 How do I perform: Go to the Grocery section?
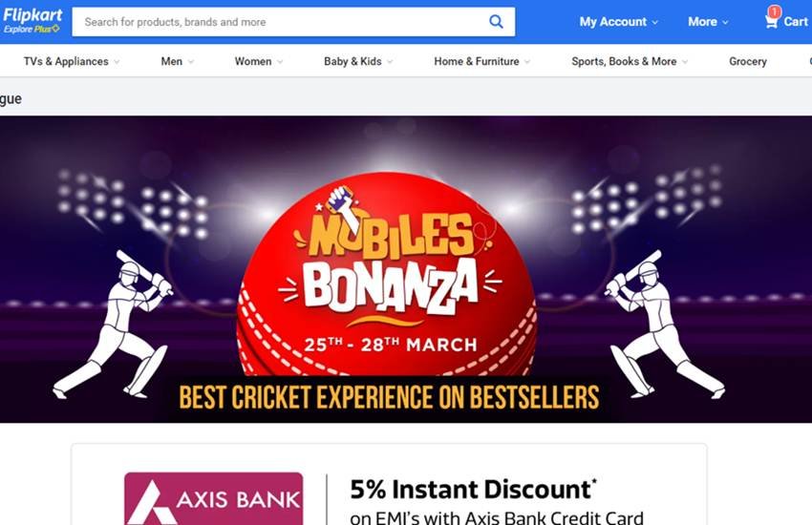(748, 61)
